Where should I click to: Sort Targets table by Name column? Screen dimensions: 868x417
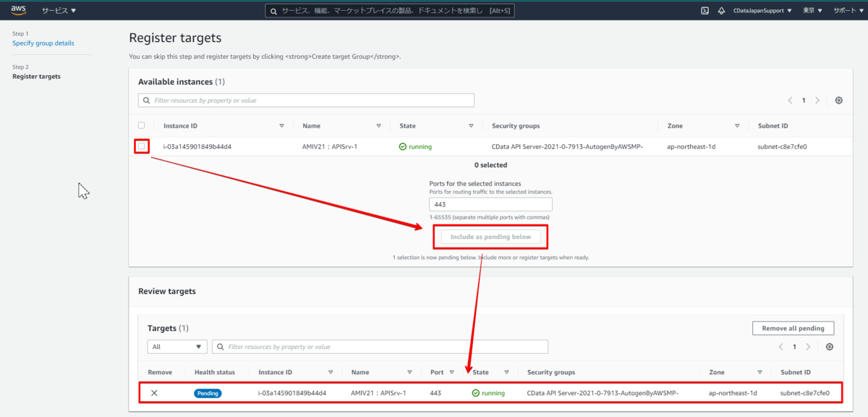pyautogui.click(x=409, y=372)
